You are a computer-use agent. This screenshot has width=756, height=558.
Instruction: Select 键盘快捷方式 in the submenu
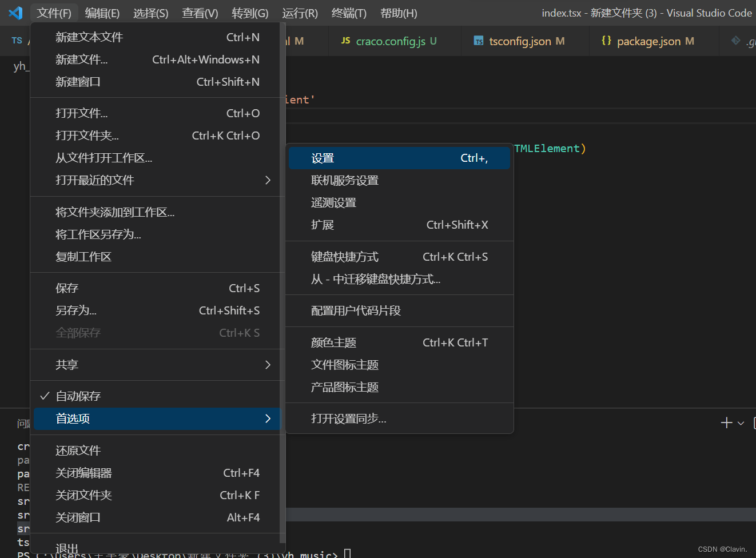pos(399,257)
